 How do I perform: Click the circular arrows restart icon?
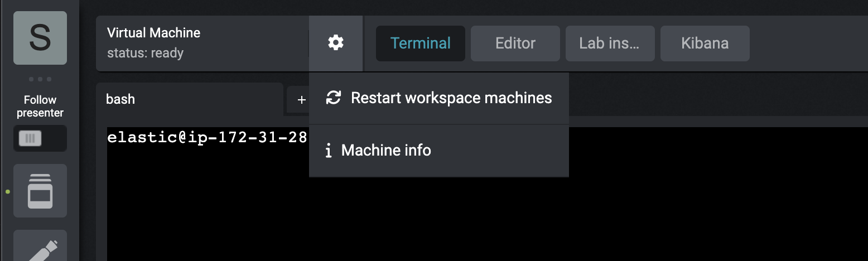[x=333, y=98]
